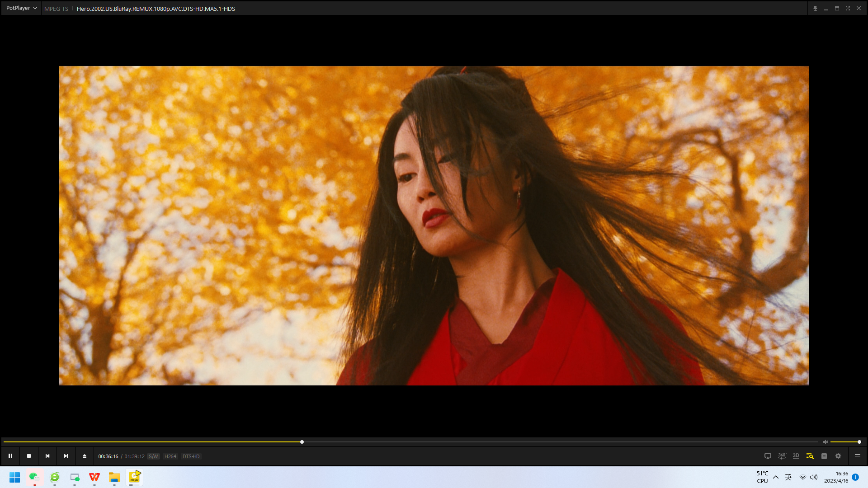Open the Windows Start menu
The width and height of the screenshot is (868, 488).
[x=15, y=477]
